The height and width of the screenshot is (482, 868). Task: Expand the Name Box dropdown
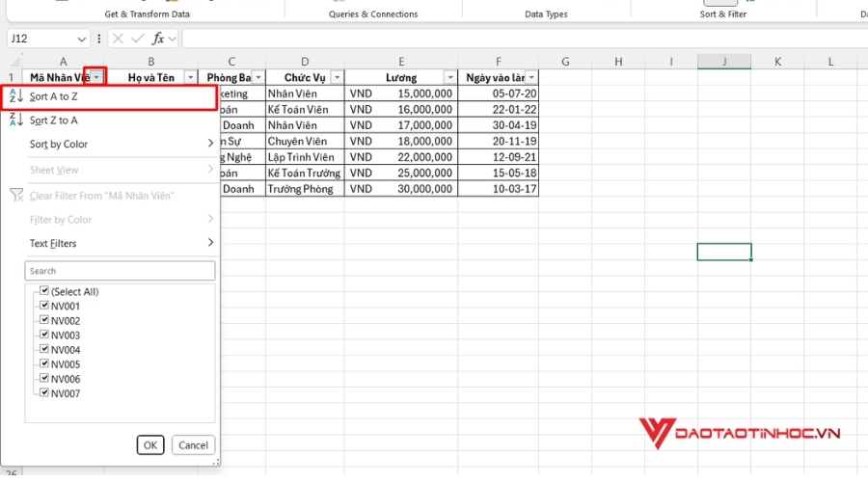[80, 39]
